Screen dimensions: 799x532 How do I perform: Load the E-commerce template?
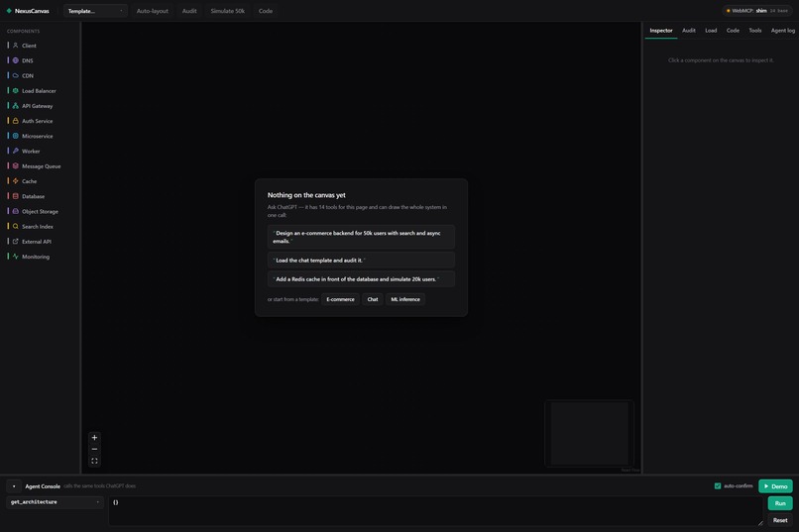tap(340, 299)
